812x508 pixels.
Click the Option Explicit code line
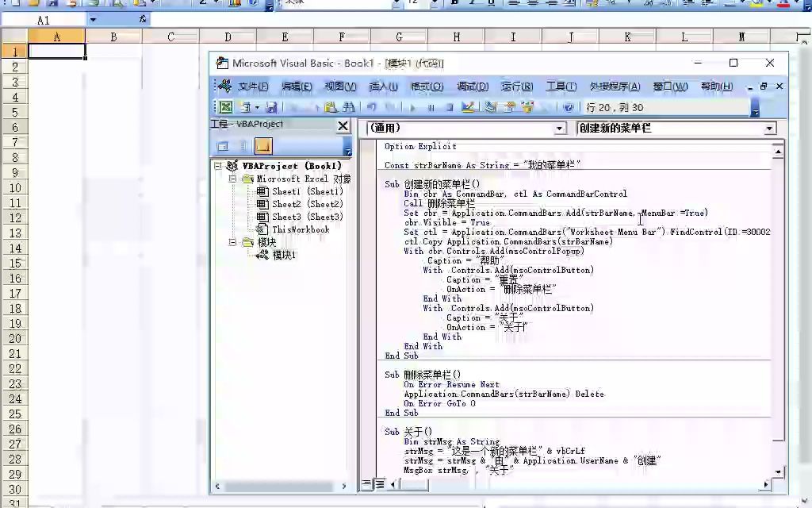(420, 146)
